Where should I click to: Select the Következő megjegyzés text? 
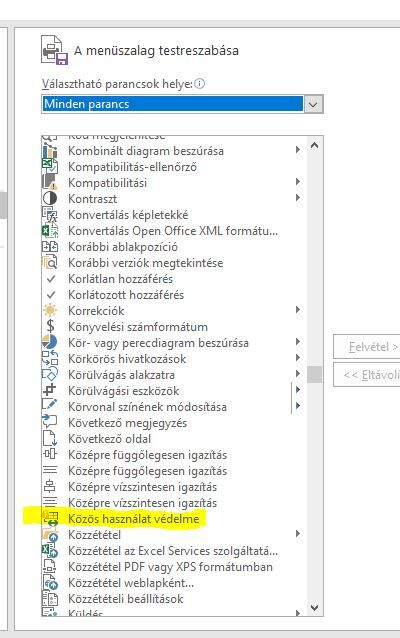point(127,423)
